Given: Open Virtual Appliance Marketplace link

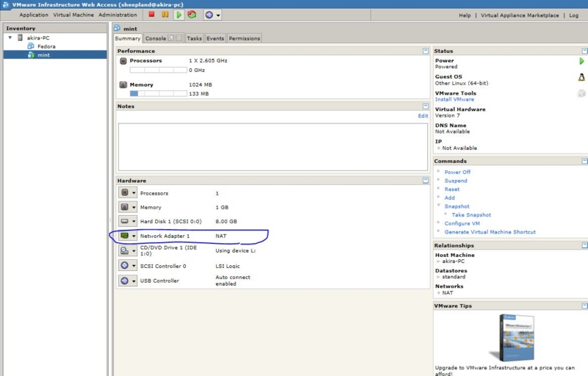Looking at the screenshot, I should tap(520, 15).
